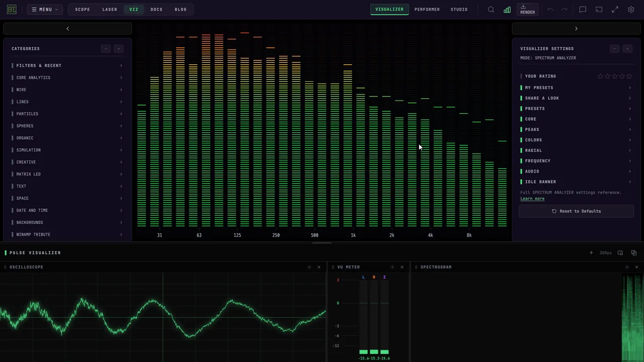Expand the Frequency settings section
The image size is (644, 362).
576,161
